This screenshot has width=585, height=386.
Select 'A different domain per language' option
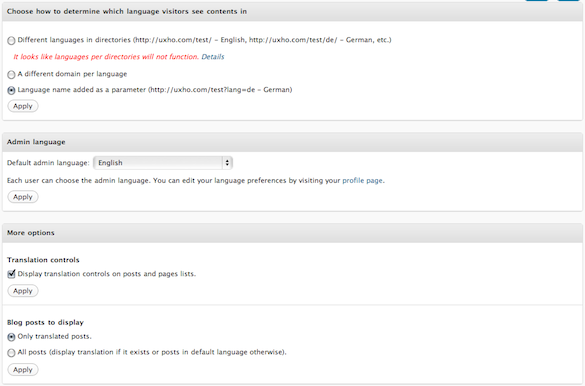tap(11, 75)
